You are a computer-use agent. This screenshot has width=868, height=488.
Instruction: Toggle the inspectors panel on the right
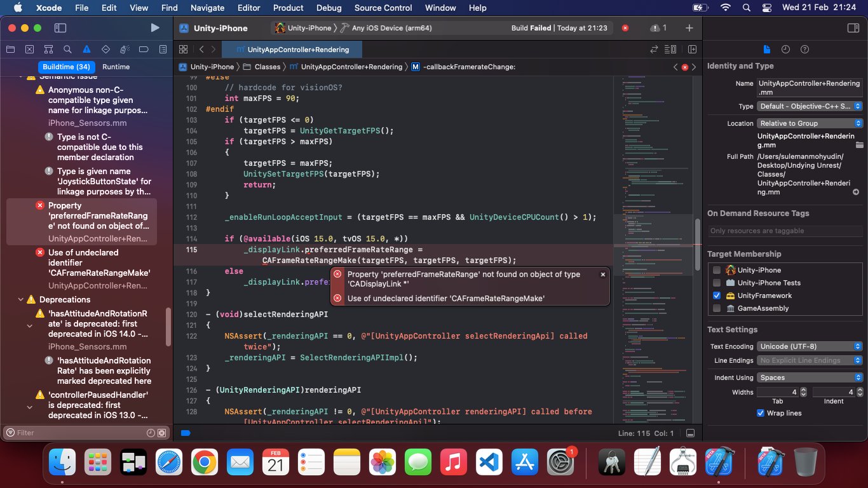[x=853, y=28]
